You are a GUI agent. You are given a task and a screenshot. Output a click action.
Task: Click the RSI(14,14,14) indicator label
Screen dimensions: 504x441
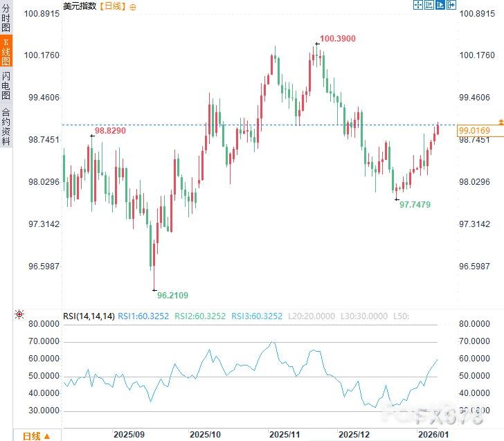click(x=89, y=316)
